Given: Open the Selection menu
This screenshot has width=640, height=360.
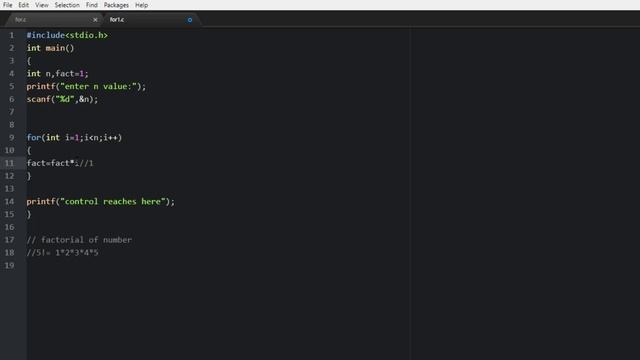Looking at the screenshot, I should click(x=67, y=5).
